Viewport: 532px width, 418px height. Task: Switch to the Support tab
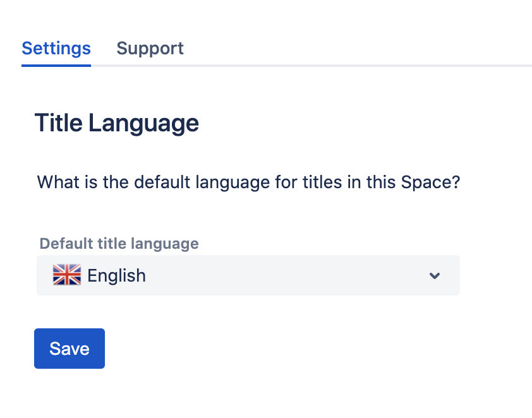point(150,49)
